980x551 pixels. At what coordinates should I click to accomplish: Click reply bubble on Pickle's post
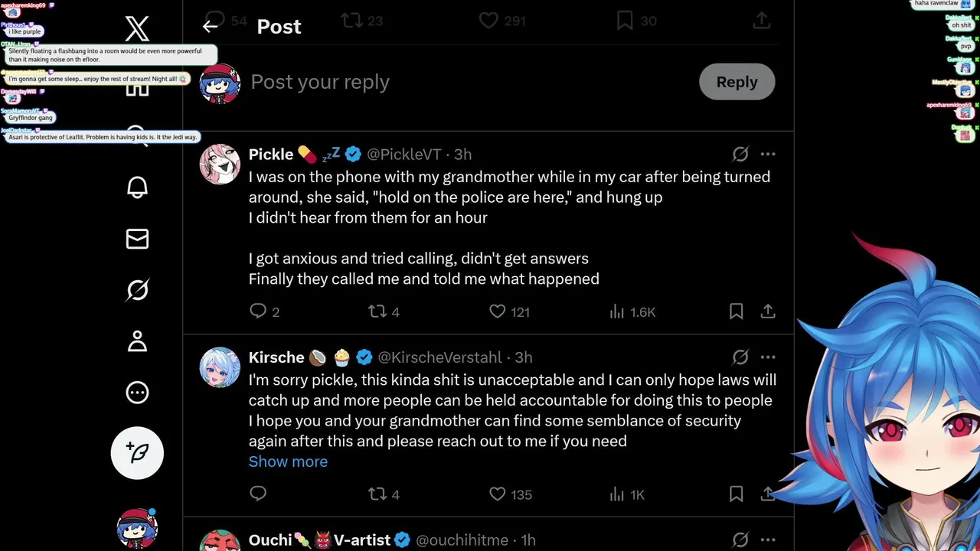[x=258, y=311]
